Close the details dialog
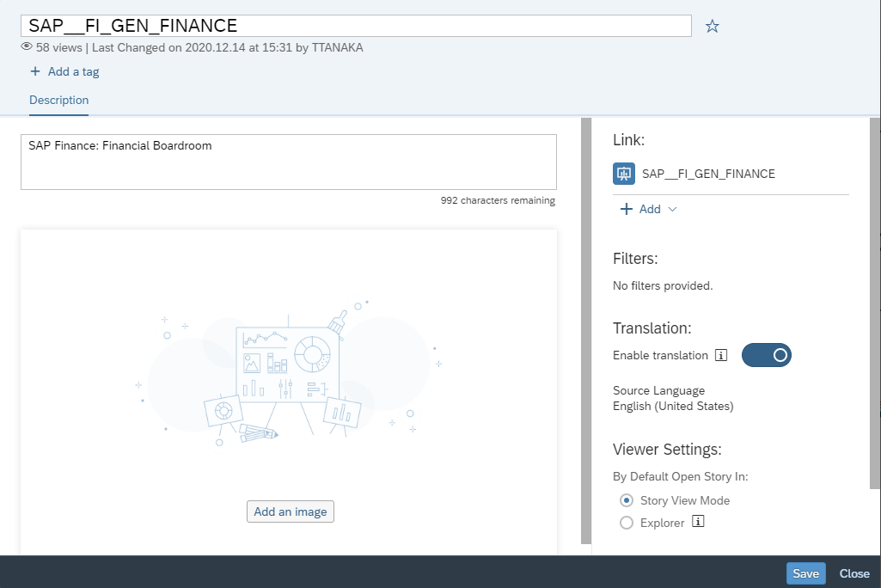881x588 pixels. [x=854, y=573]
